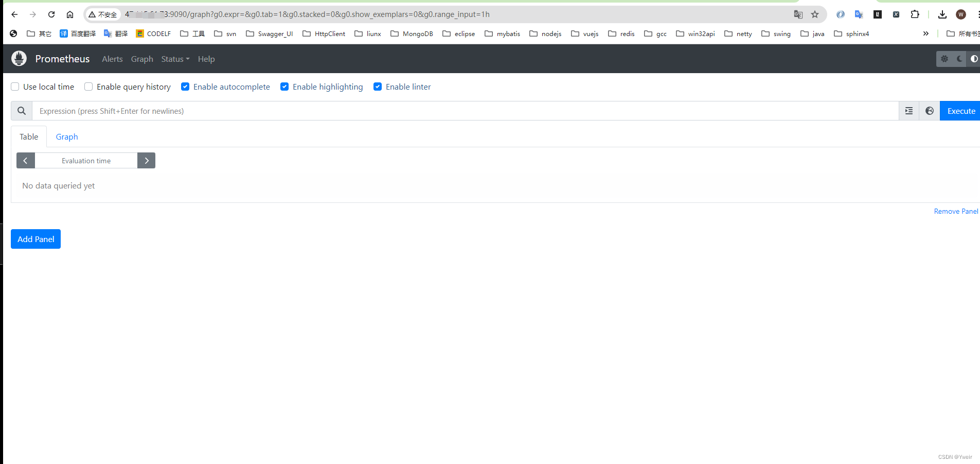Click the Remove Panel link
Viewport: 980px width, 464px height.
[956, 211]
